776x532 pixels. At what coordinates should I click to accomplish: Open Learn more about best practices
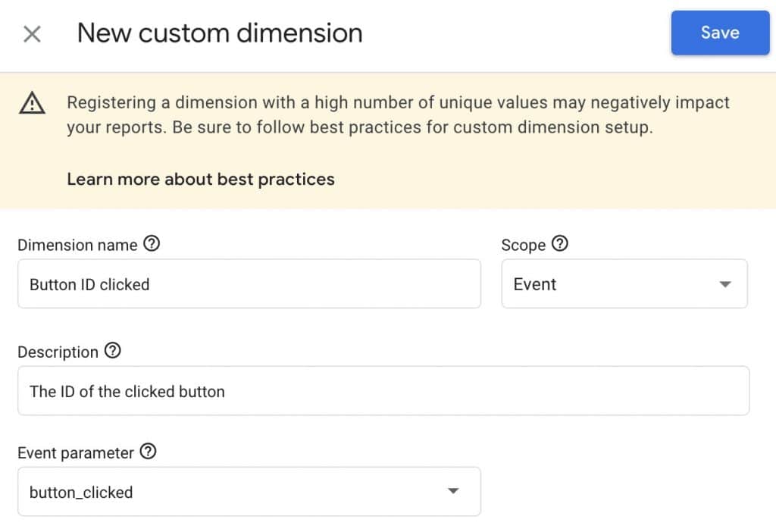tap(200, 180)
